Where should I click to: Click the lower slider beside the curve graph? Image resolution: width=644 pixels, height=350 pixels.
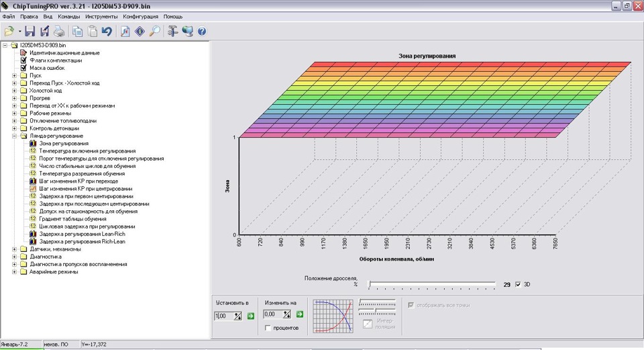pyautogui.click(x=377, y=312)
